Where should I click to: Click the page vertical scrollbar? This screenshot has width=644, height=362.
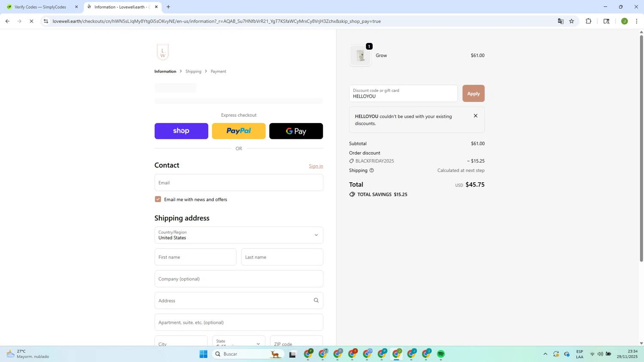click(x=641, y=148)
